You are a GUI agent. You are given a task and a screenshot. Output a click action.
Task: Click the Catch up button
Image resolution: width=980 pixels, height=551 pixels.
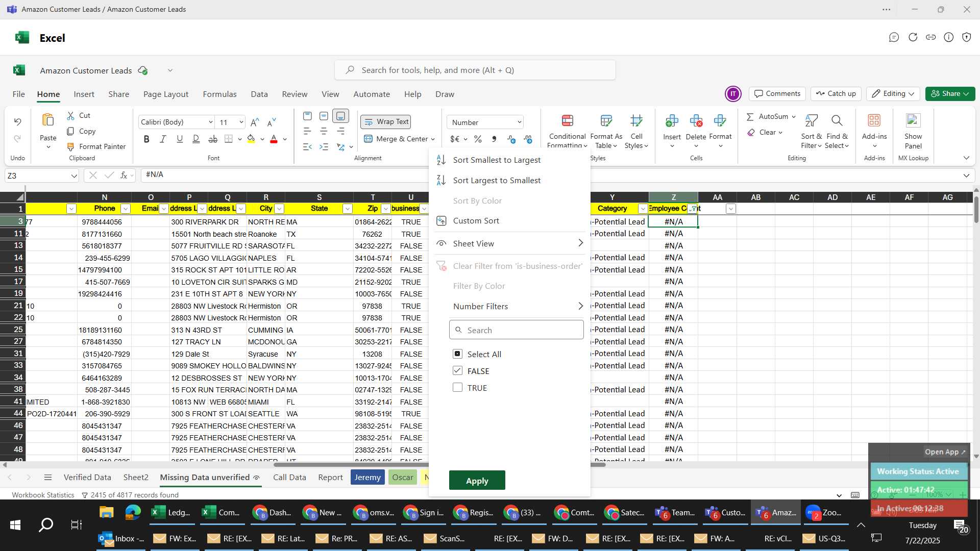point(836,93)
